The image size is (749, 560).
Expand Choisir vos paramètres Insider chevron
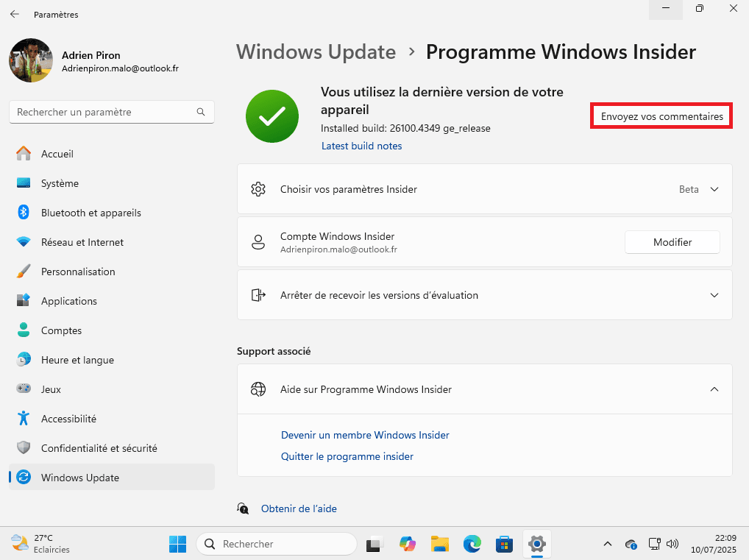click(714, 189)
